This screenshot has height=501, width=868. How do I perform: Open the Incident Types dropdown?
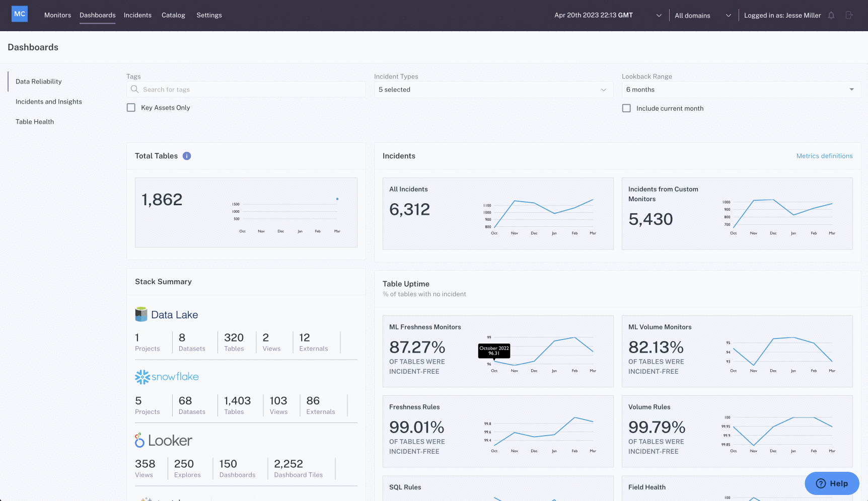click(x=493, y=90)
